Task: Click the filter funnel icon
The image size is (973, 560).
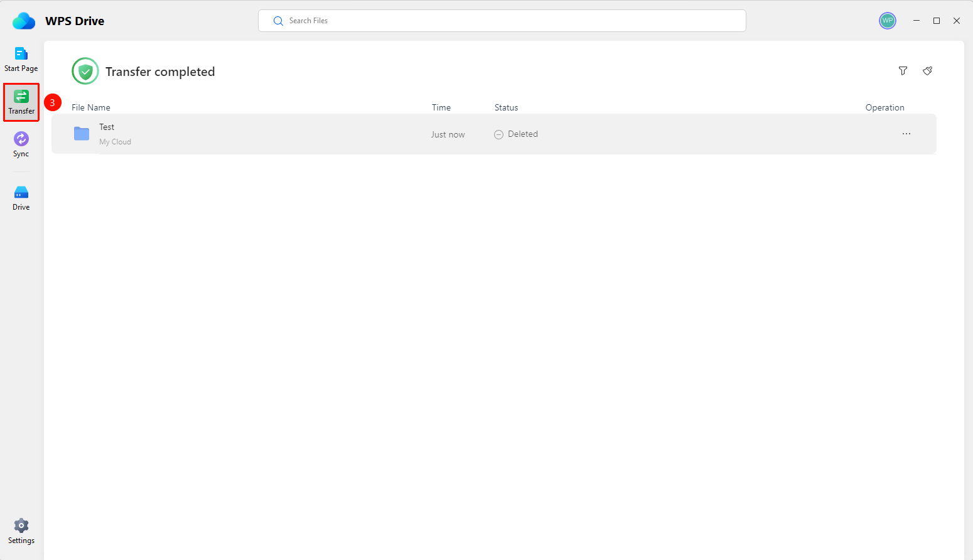Action: pos(903,71)
